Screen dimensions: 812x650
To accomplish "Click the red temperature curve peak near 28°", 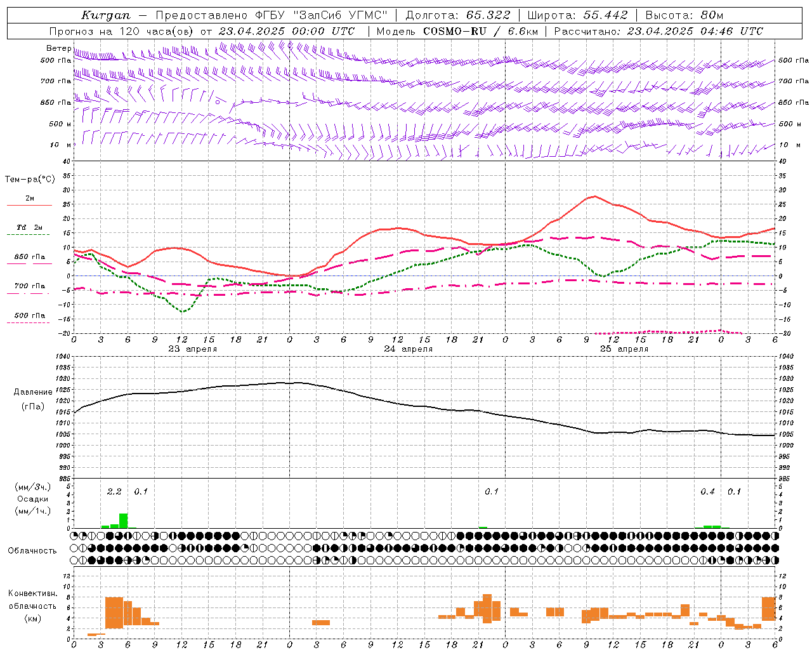I will click(x=594, y=196).
